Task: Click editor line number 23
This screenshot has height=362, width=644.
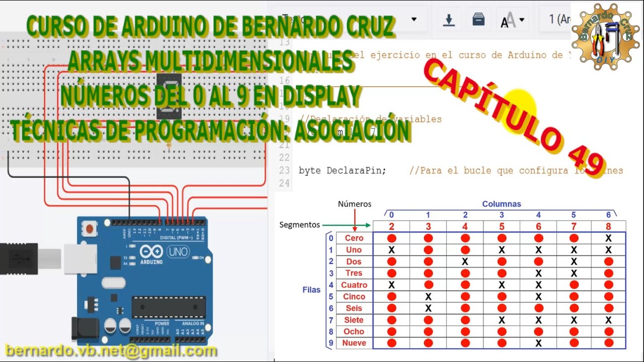Action: [284, 170]
